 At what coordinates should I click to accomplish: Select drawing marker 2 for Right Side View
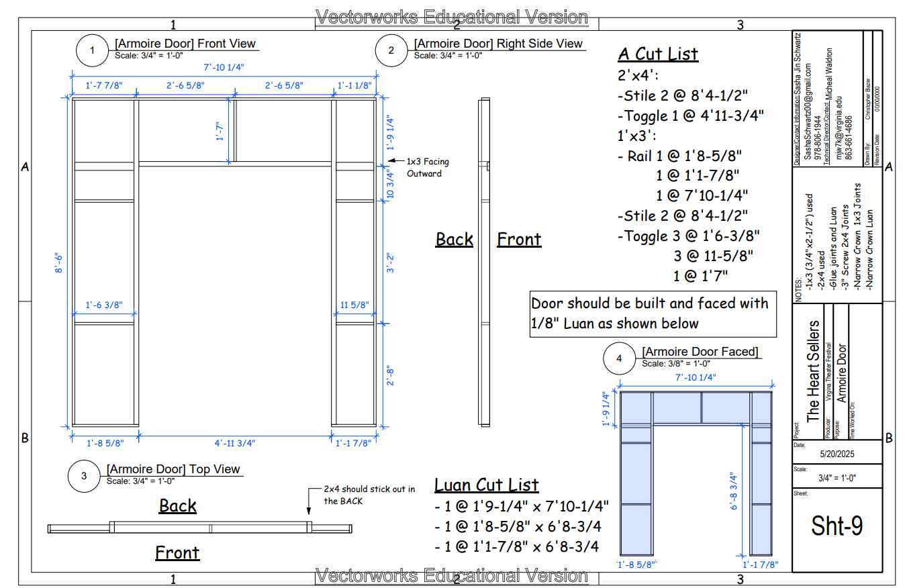coord(391,51)
